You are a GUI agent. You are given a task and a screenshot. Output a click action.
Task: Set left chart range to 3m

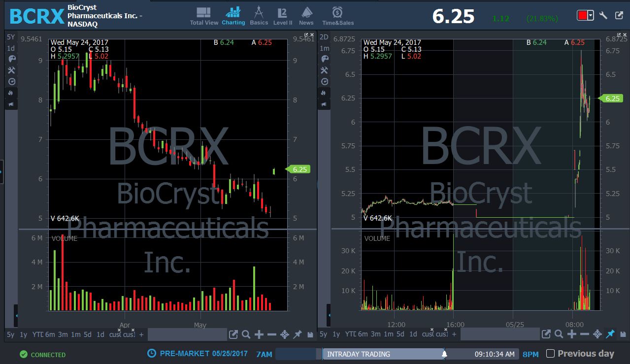point(63,334)
